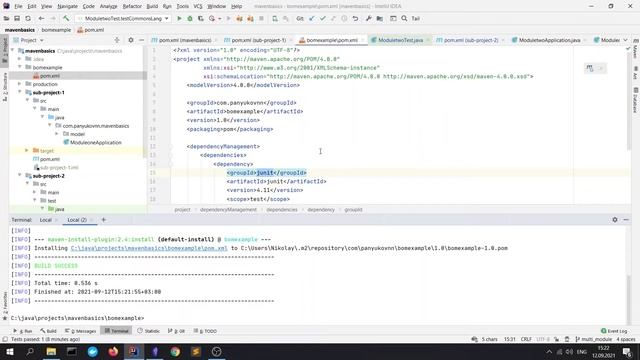
Task: Show the hidden editor tabs dropdown
Action: pyautogui.click(x=625, y=40)
